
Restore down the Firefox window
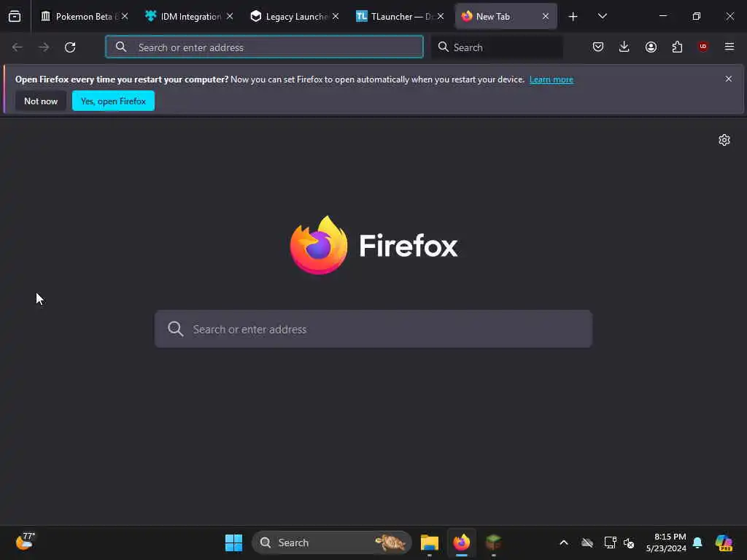(697, 16)
